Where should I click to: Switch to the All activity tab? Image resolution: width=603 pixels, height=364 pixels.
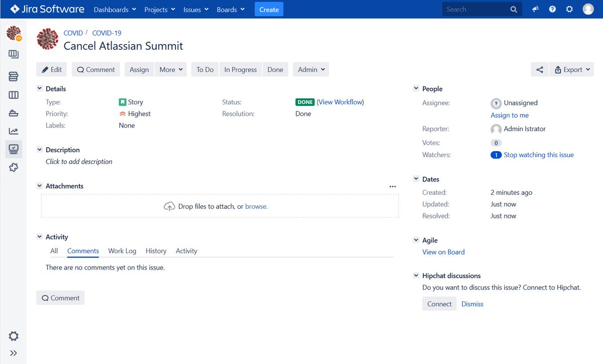54,251
